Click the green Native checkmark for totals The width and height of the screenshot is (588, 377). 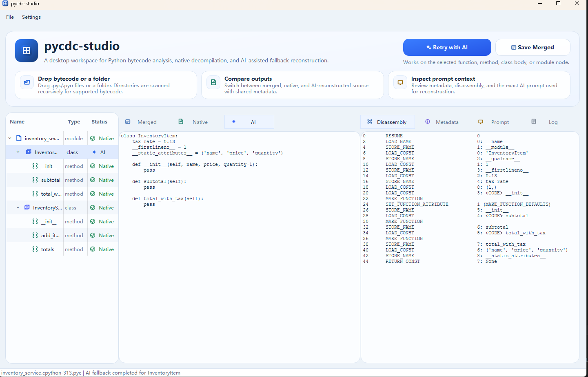pos(93,249)
